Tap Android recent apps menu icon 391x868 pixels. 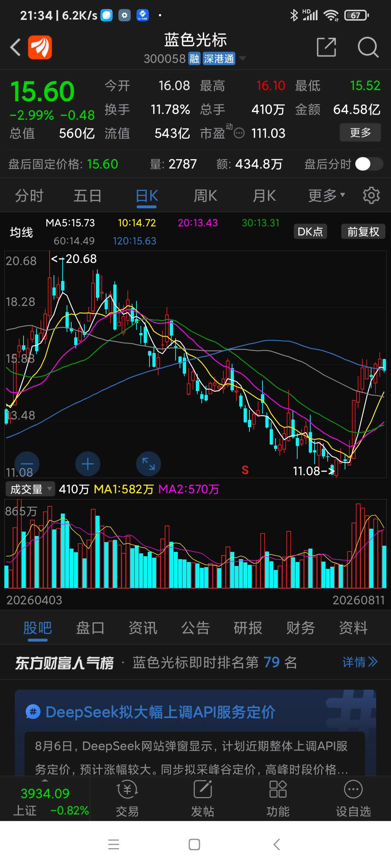pos(114,844)
